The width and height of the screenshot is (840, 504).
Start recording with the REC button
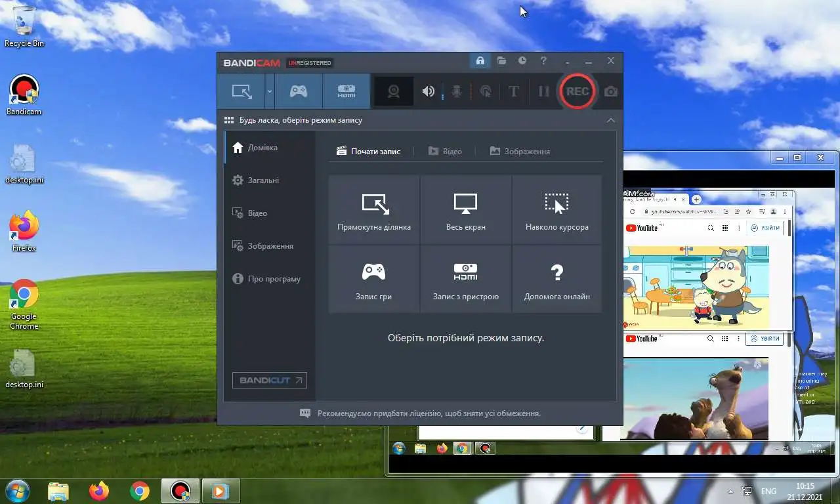click(x=577, y=91)
